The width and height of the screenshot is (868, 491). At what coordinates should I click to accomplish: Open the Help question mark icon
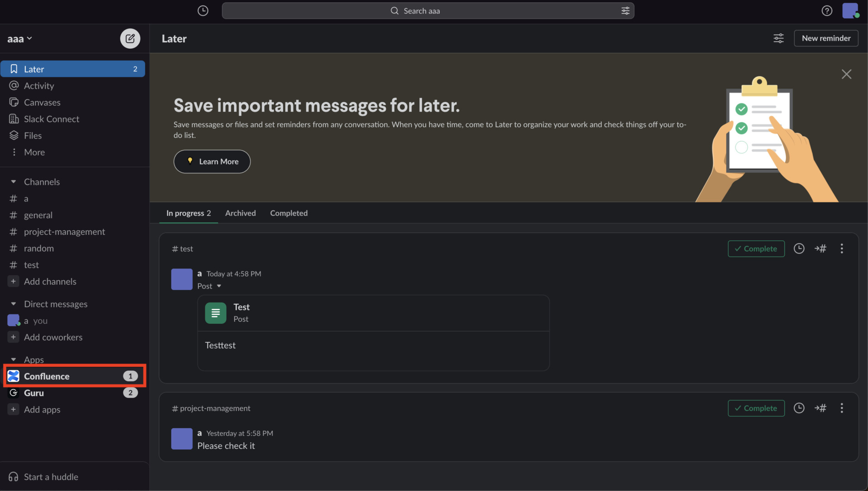(x=826, y=10)
